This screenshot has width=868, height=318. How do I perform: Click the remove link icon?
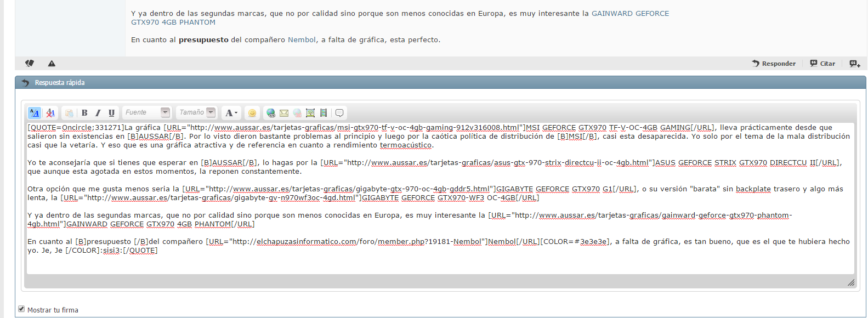coord(297,113)
